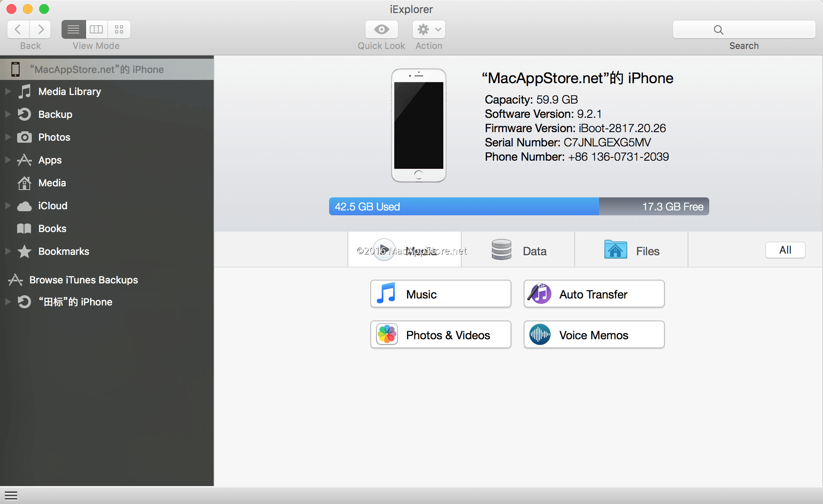Viewport: 823px width, 504px height.
Task: Click the backup icon for 田标 iPhone
Action: click(24, 302)
